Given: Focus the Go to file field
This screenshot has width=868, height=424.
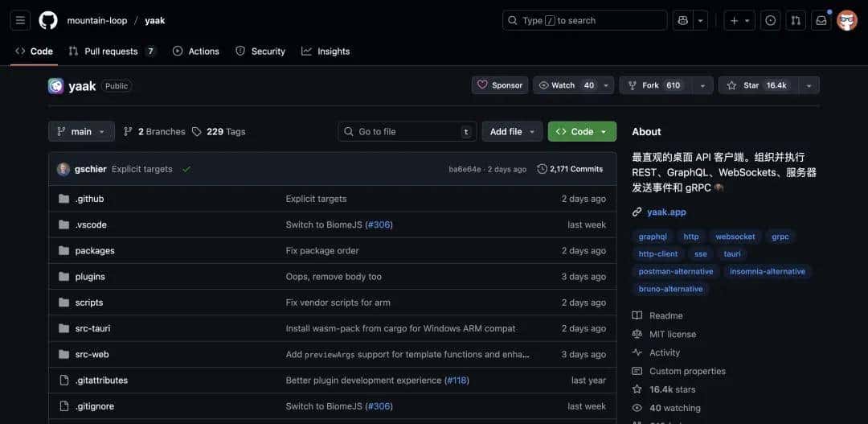Looking at the screenshot, I should [x=407, y=131].
